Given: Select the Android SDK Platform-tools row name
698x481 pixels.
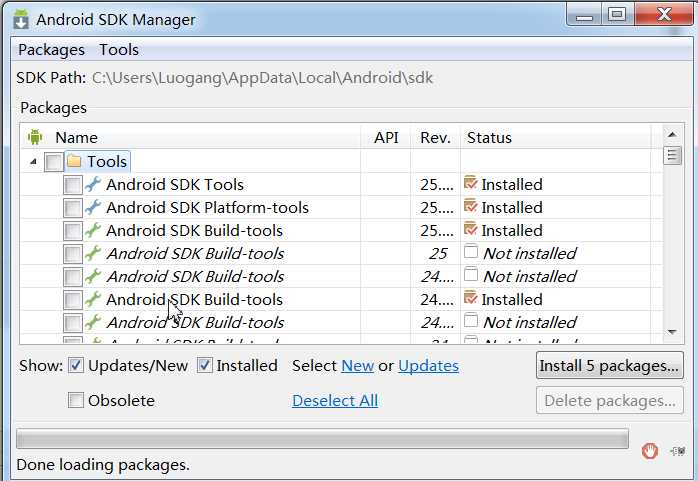Looking at the screenshot, I should (207, 208).
